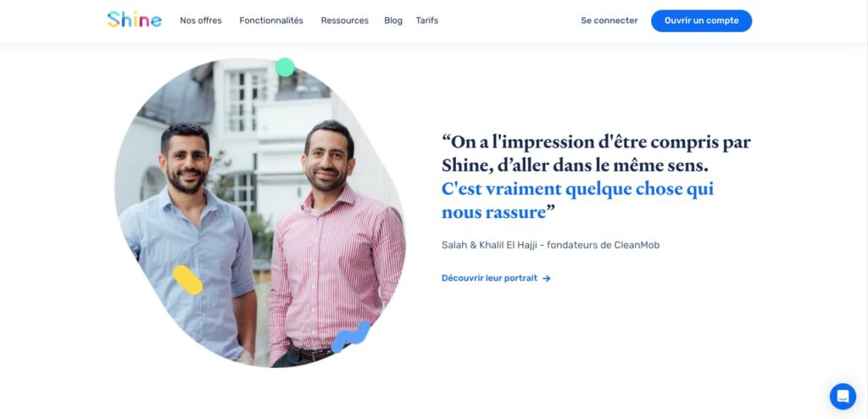Click the dark quote text mentioning Shine
This screenshot has width=868, height=419.
[x=596, y=154]
